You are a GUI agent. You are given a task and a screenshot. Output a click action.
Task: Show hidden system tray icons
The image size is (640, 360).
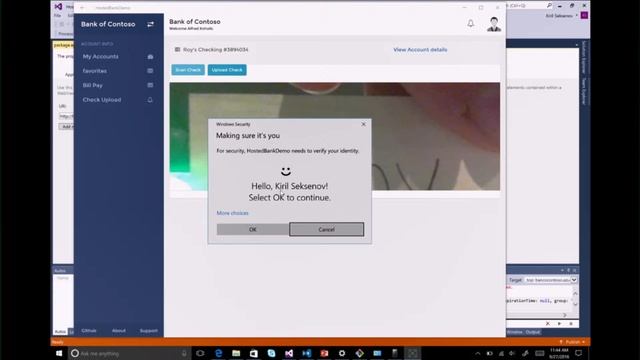click(478, 353)
